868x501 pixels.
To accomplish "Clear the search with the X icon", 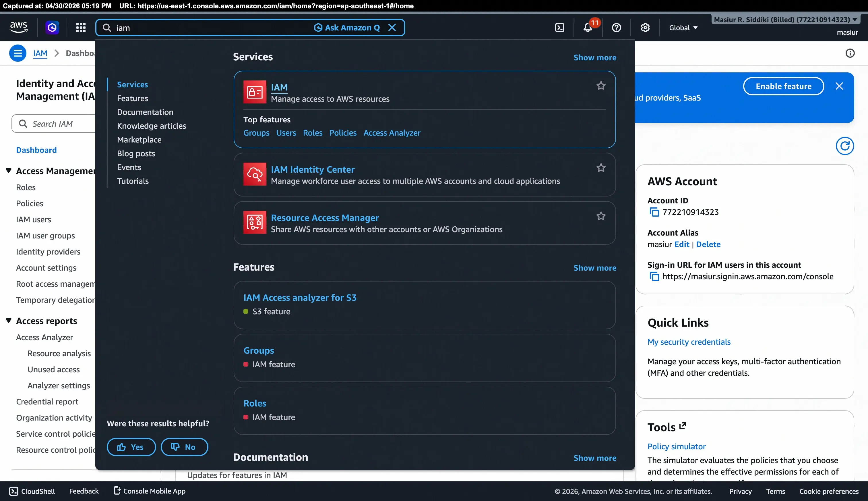I will point(392,28).
